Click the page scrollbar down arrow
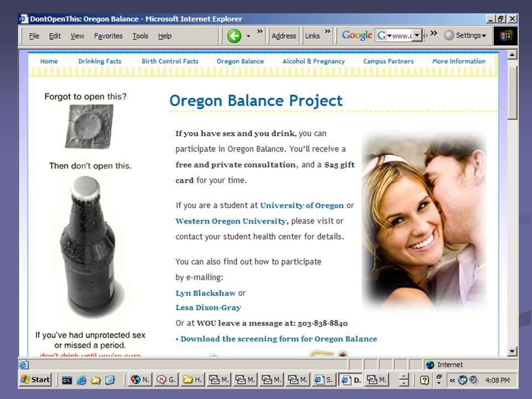 pos(512,351)
